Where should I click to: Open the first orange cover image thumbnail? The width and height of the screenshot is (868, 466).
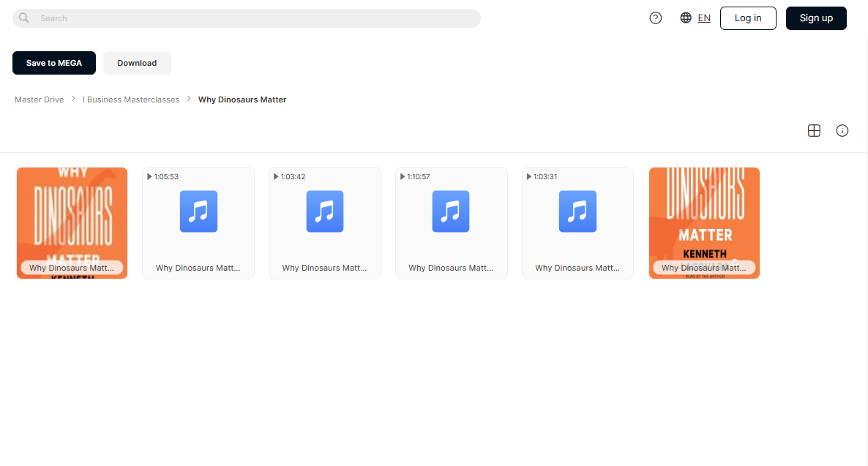(72, 223)
